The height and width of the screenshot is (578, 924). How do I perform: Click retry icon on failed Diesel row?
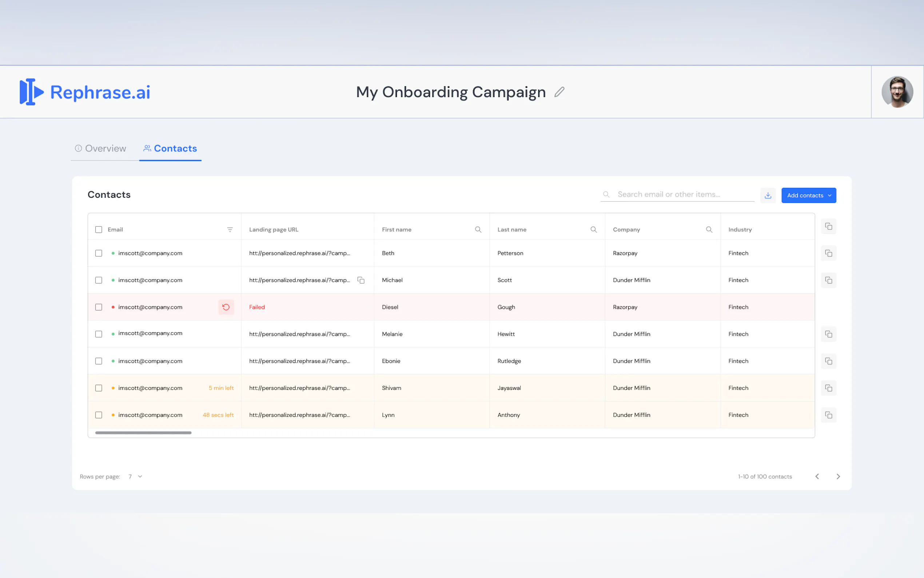pos(226,307)
